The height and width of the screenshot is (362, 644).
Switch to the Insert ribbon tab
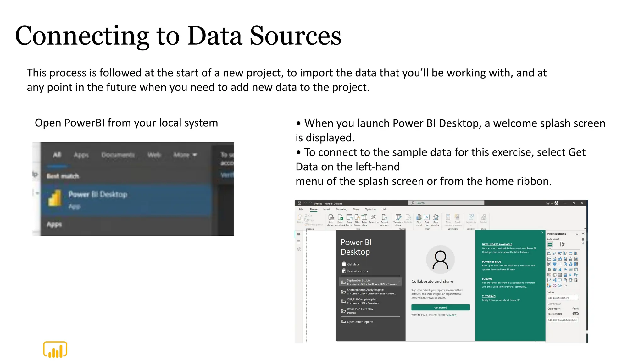click(x=326, y=209)
